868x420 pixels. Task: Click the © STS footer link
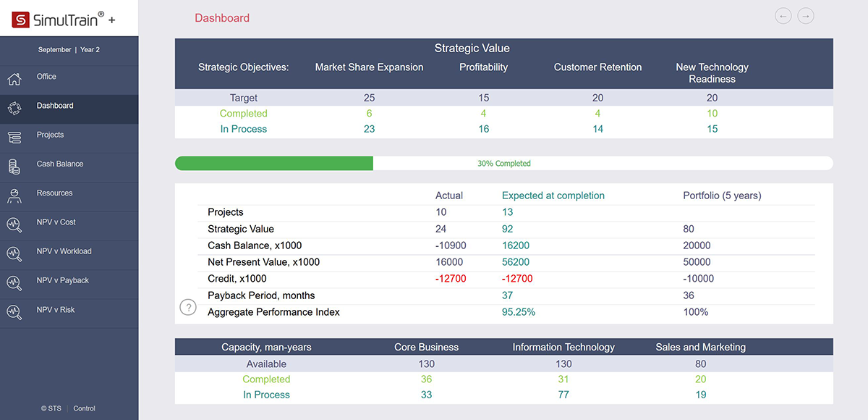51,408
